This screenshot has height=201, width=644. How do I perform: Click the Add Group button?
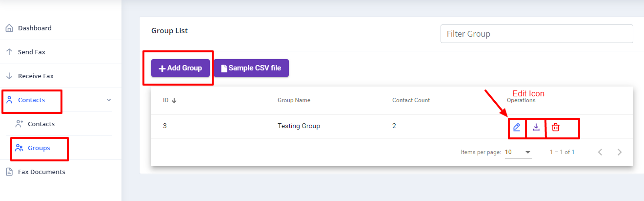click(181, 68)
